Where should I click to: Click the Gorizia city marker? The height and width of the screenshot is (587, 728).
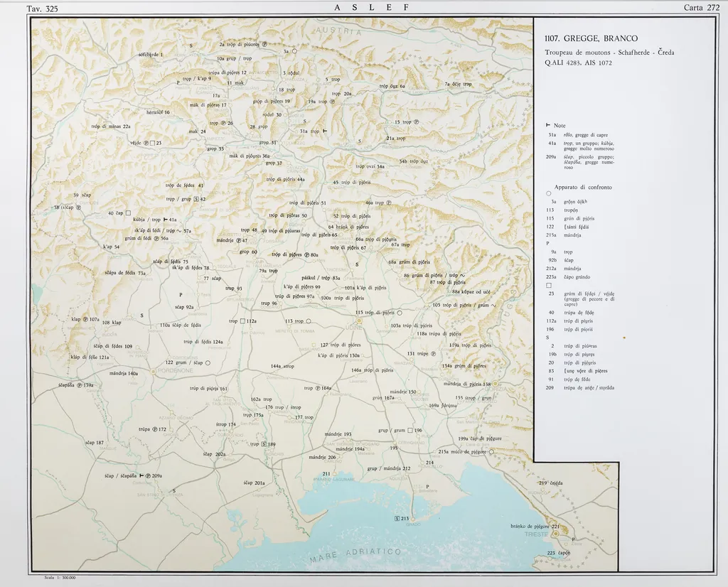click(x=496, y=384)
